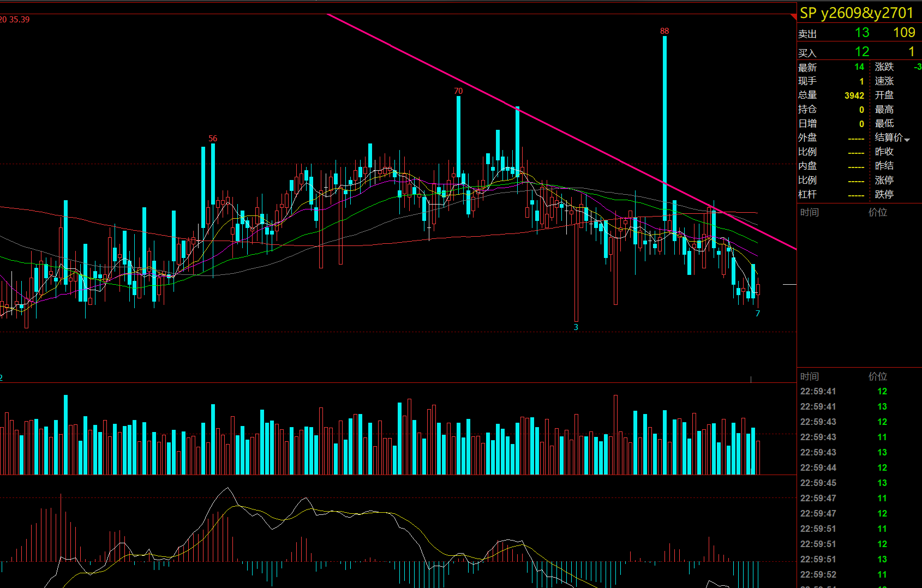Click the 时间 header of the tick list

pos(810,376)
